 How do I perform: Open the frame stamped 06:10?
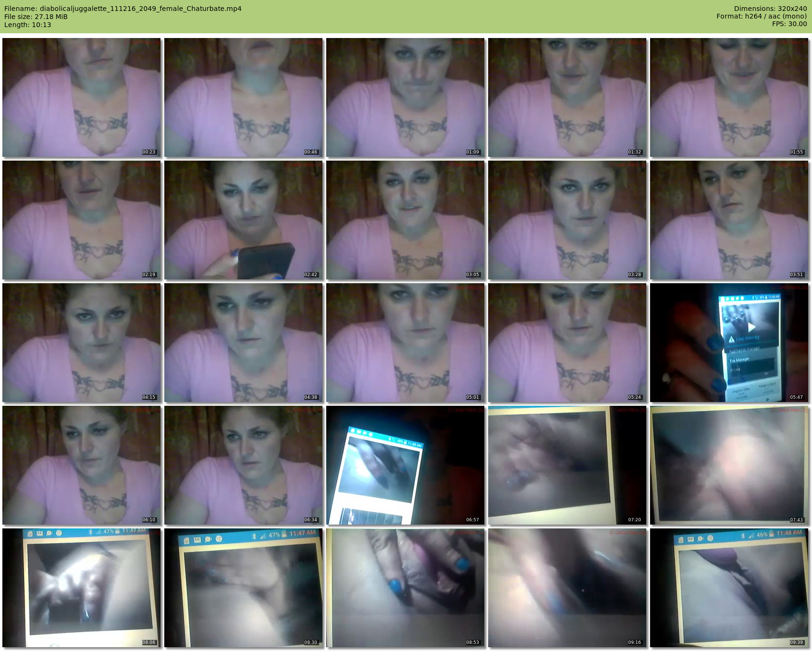pos(82,465)
